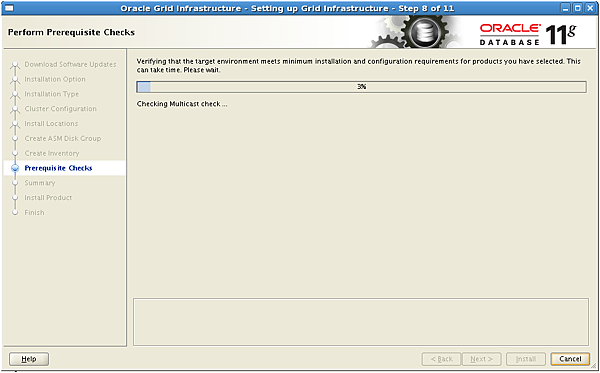Click the 'Checking Multicast check' status text
The height and width of the screenshot is (373, 600).
point(182,104)
